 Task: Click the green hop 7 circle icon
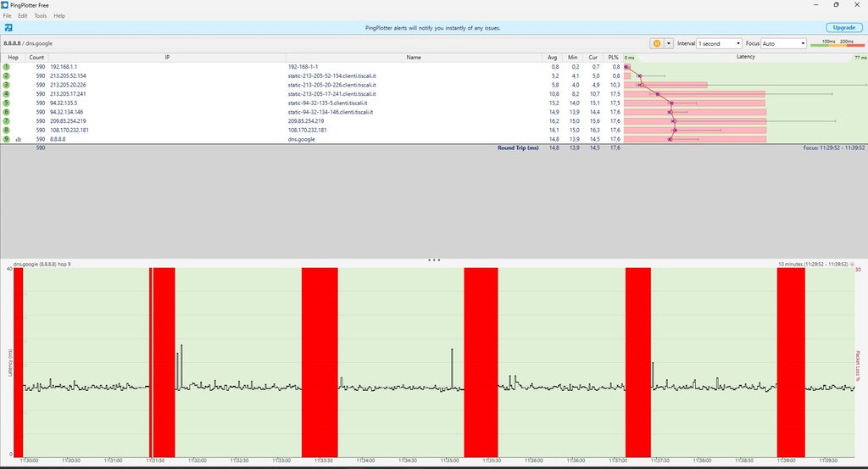coord(6,121)
